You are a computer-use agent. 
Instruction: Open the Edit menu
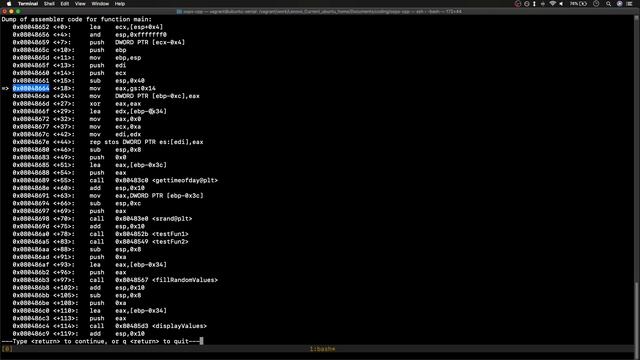pyautogui.click(x=65, y=4)
